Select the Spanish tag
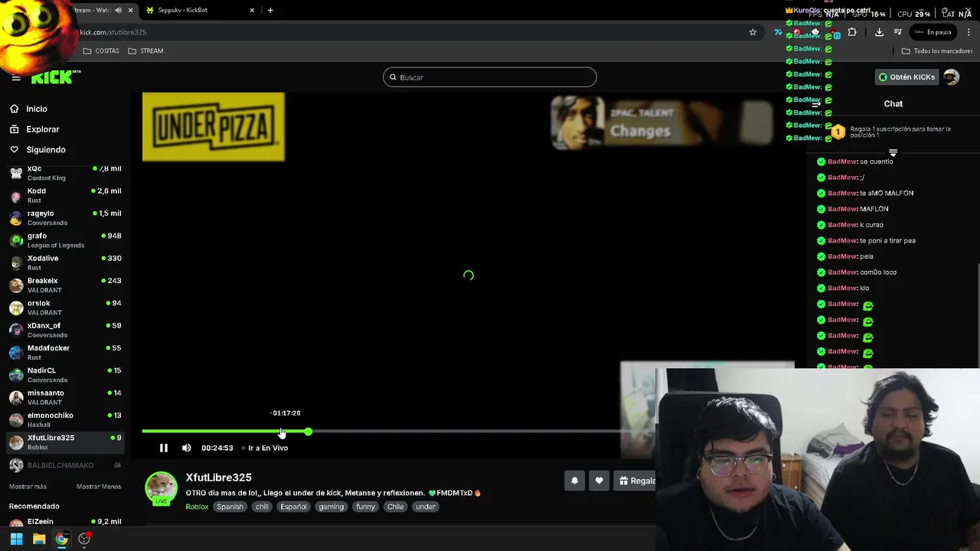The image size is (980, 551). (x=230, y=507)
